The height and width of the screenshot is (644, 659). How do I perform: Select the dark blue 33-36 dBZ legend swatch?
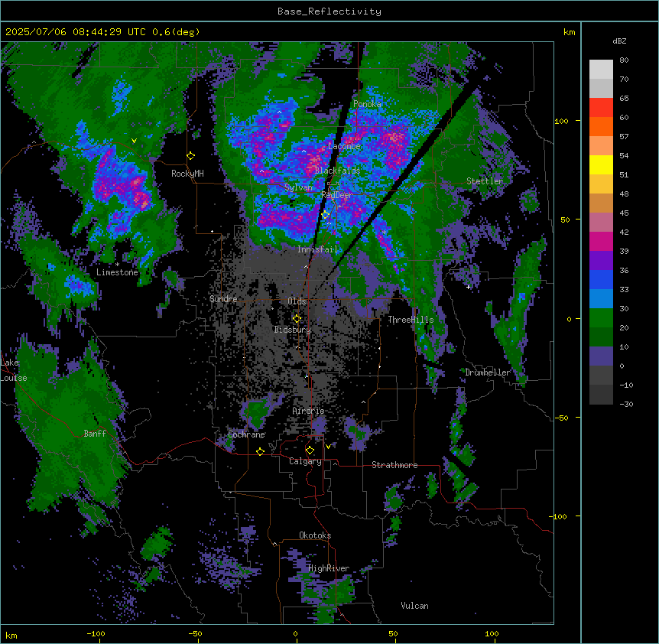601,280
